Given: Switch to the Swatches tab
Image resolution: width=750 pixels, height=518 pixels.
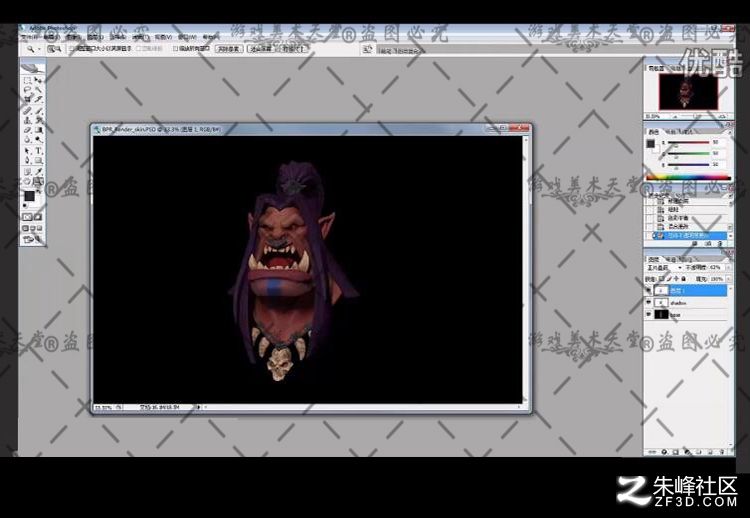Looking at the screenshot, I should (x=673, y=132).
